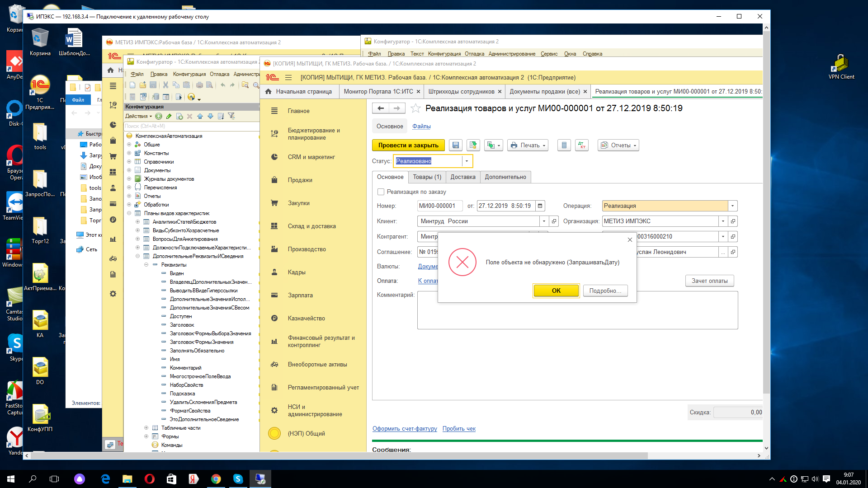Toggle the Реализация по заказу checkbox
The width and height of the screenshot is (868, 488).
click(381, 192)
